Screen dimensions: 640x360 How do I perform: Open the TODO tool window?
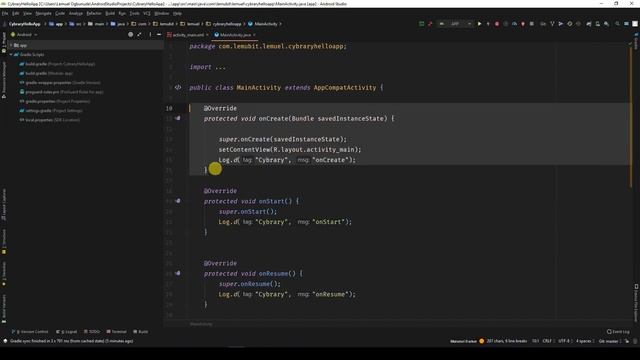pos(92,332)
